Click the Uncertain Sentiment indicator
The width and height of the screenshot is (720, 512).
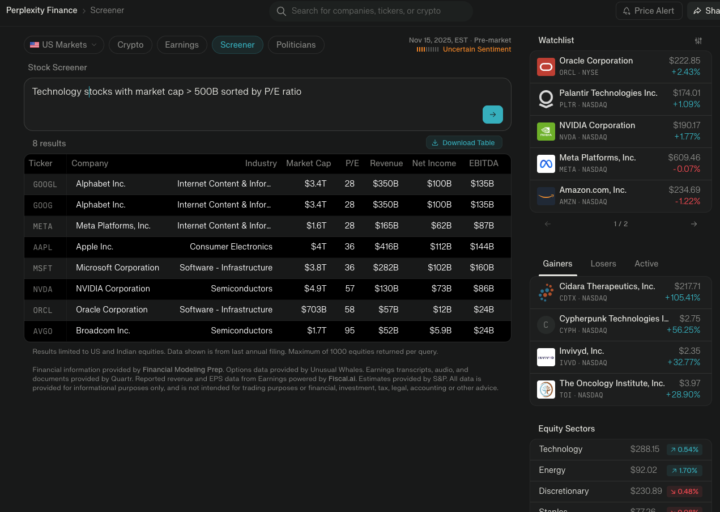464,50
